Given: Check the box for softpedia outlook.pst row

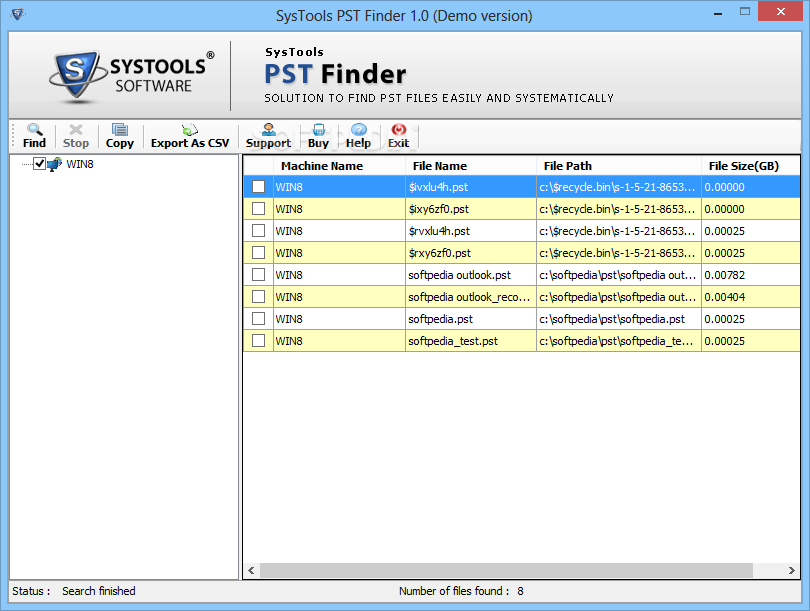Looking at the screenshot, I should (258, 274).
